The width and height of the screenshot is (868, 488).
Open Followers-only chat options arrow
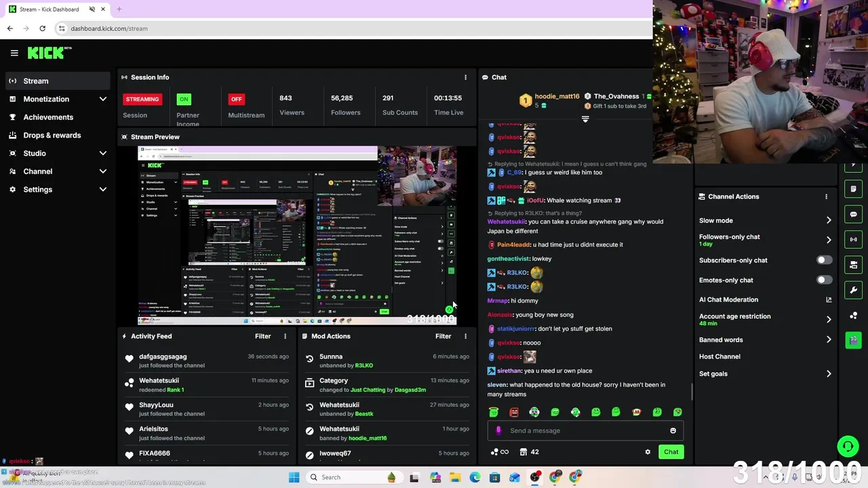click(829, 240)
